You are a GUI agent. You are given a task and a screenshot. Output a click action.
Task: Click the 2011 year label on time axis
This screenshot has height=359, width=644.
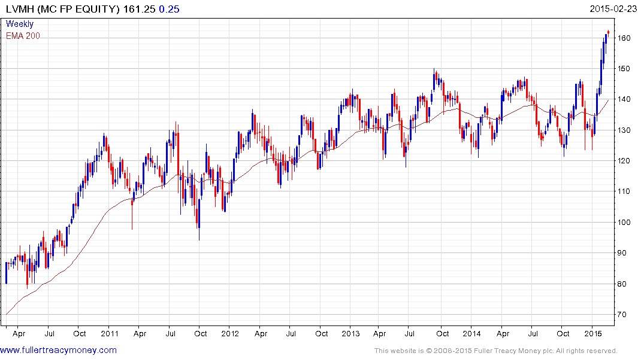click(109, 333)
